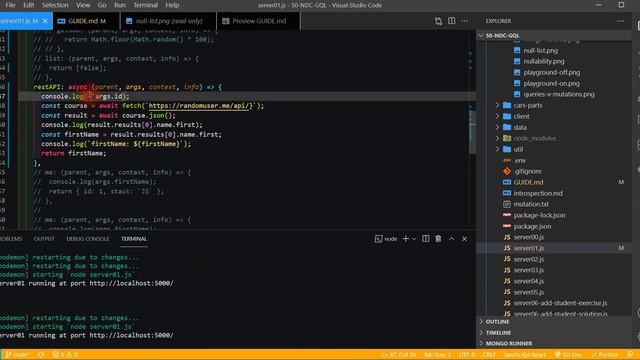The height and width of the screenshot is (360, 640).
Task: Expand the TIMELINE section
Action: (498, 333)
